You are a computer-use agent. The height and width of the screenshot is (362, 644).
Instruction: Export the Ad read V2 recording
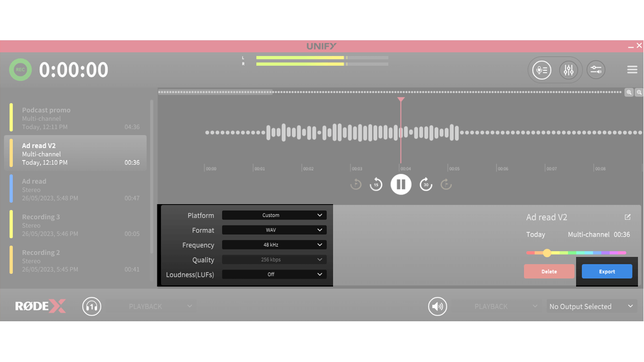pos(607,271)
